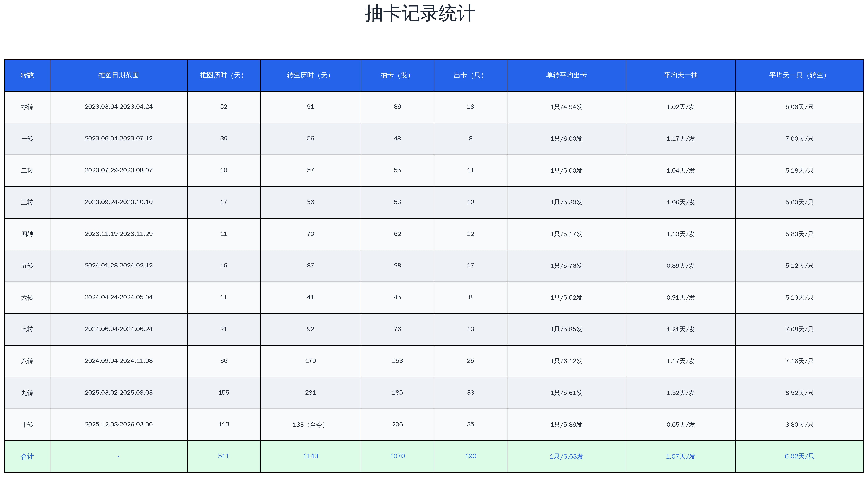
Task: Select the 1.06天/发 cell
Action: pyautogui.click(x=681, y=202)
